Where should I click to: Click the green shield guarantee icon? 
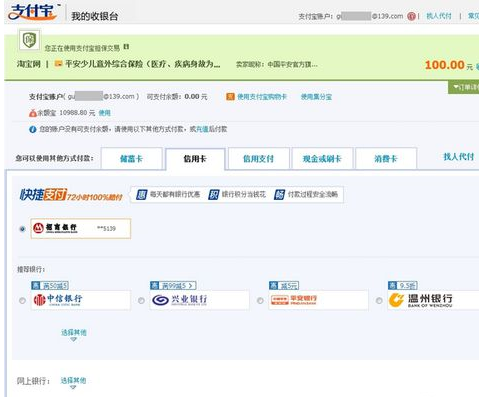(29, 40)
